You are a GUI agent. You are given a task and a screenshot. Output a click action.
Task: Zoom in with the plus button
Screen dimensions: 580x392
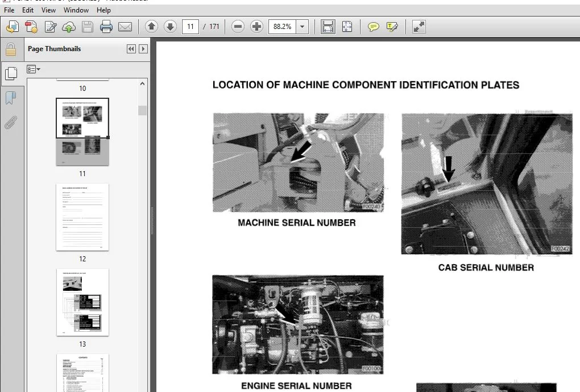coord(256,27)
